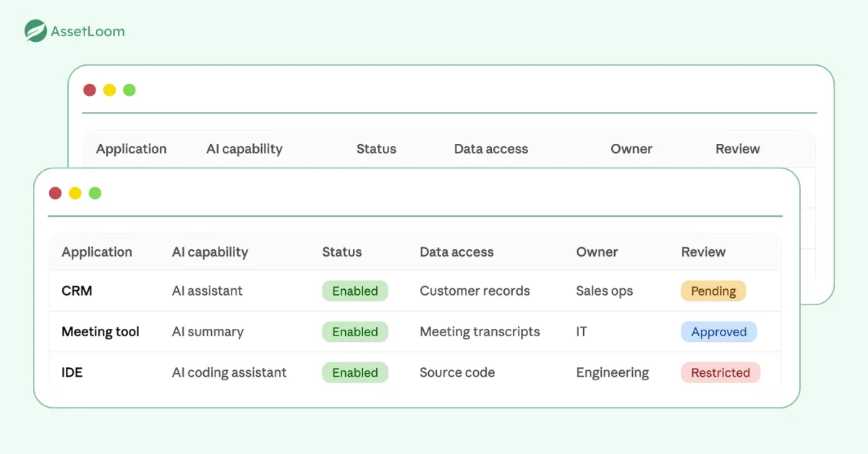868x454 pixels.
Task: Click Status header in back window
Action: tap(376, 149)
